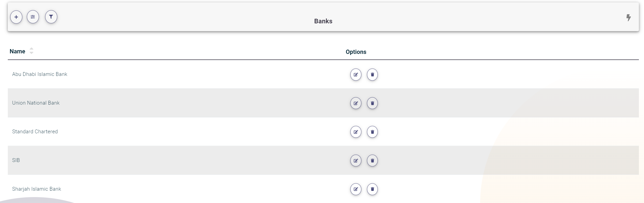
Task: Delete the Sharjah Islamic Bank entry
Action: pyautogui.click(x=372, y=189)
